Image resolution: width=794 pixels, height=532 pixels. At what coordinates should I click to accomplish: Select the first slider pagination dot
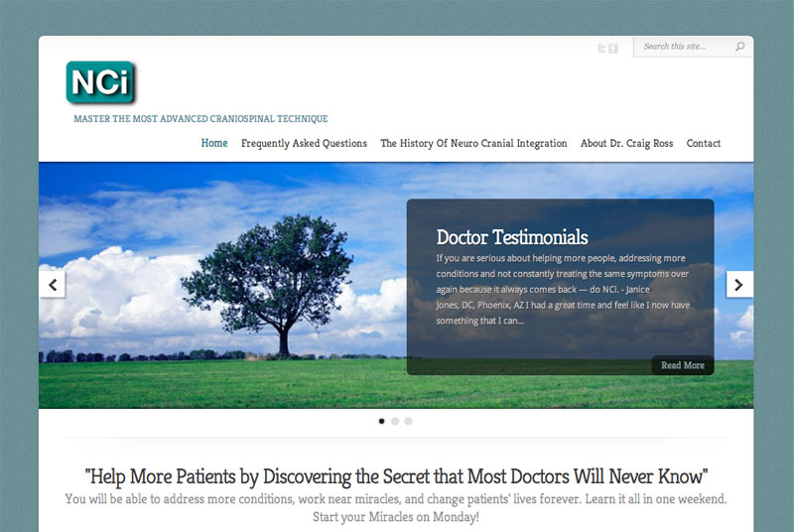382,421
